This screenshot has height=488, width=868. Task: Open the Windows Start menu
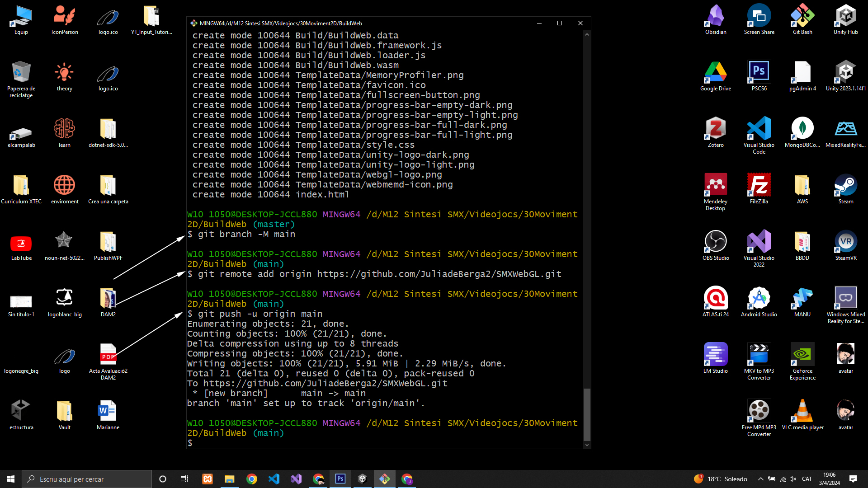[x=11, y=479]
